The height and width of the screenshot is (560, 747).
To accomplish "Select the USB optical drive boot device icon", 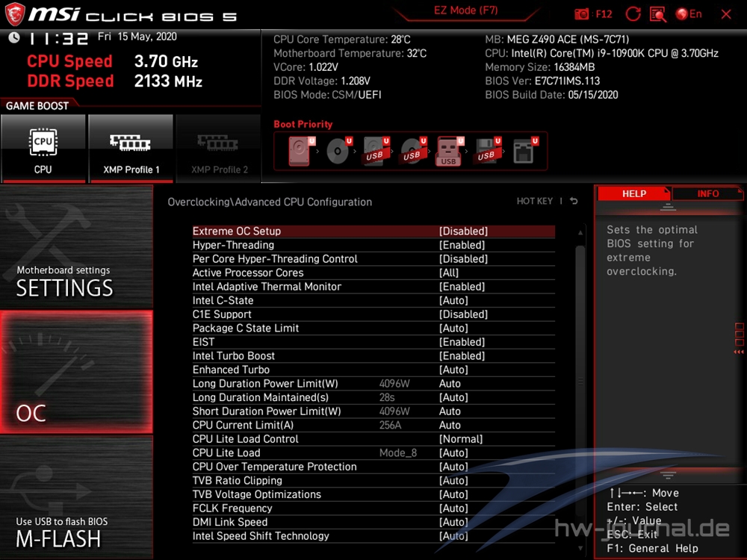I will (414, 151).
